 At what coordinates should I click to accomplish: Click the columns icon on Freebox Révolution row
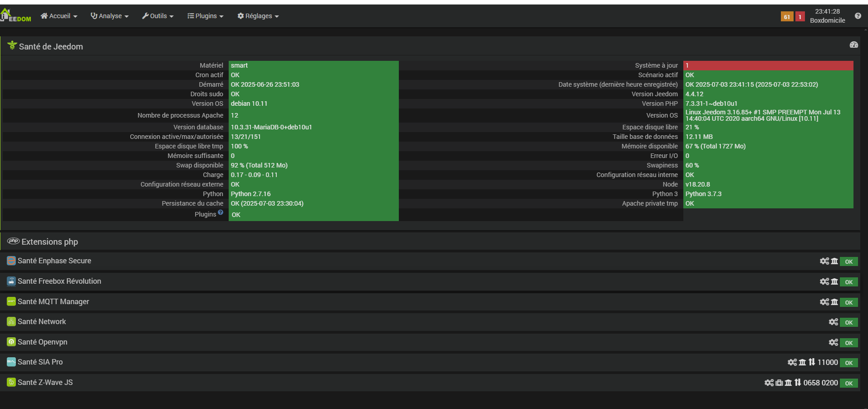point(834,281)
